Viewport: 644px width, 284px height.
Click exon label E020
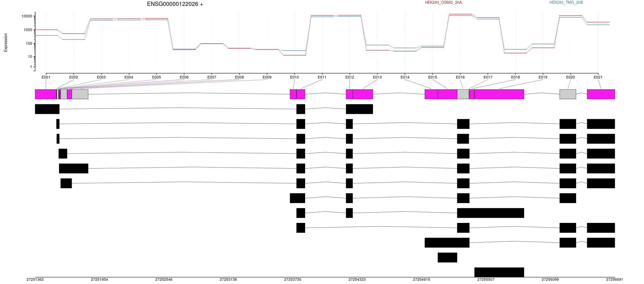(x=570, y=77)
